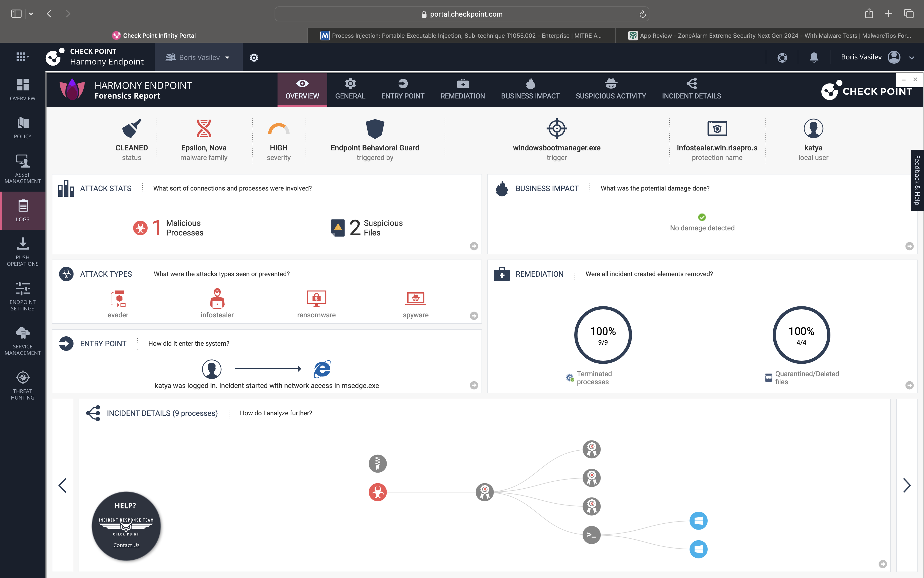The height and width of the screenshot is (578, 924).
Task: Select the archive file node in graph
Action: point(378,464)
